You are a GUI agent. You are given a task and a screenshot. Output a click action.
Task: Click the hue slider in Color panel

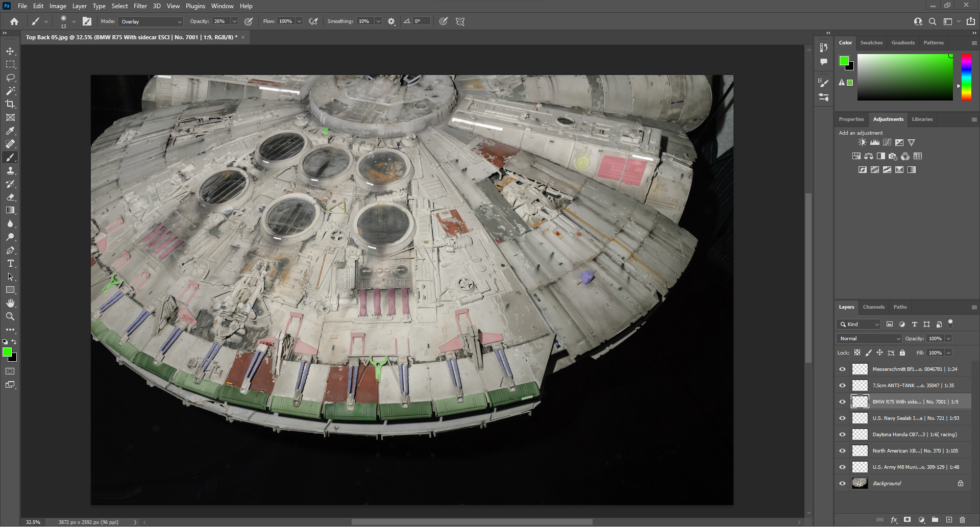point(966,77)
